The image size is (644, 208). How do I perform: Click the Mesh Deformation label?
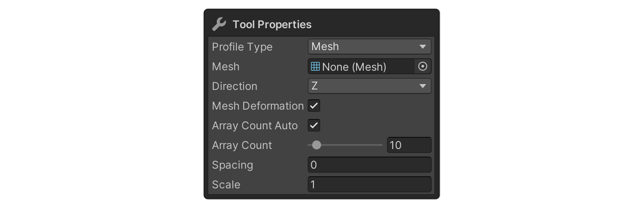click(x=258, y=106)
